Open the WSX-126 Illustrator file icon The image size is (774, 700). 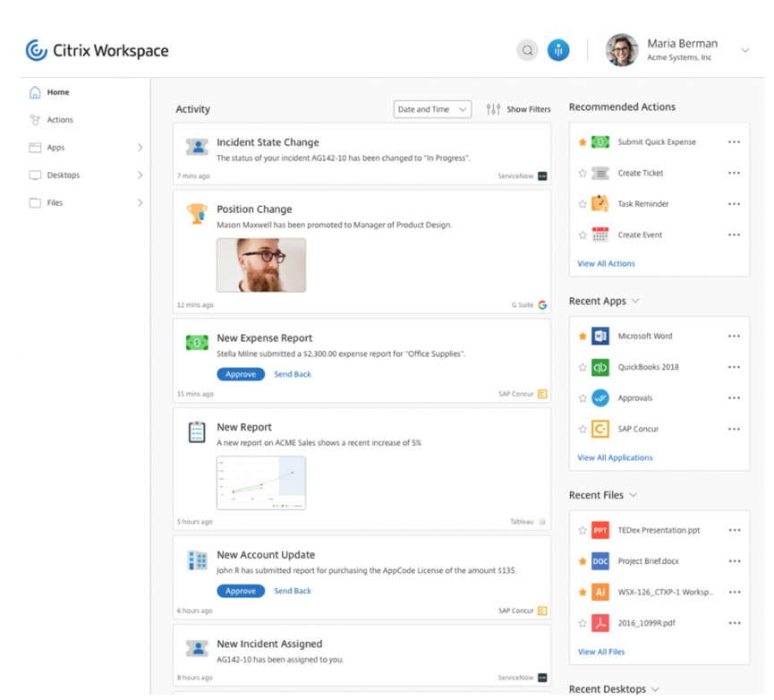(x=600, y=592)
